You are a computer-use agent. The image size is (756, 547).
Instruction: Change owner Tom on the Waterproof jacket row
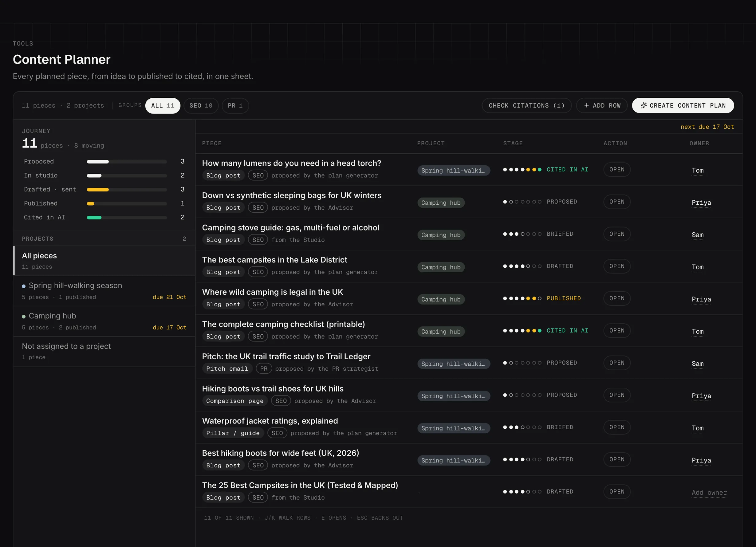pyautogui.click(x=697, y=428)
